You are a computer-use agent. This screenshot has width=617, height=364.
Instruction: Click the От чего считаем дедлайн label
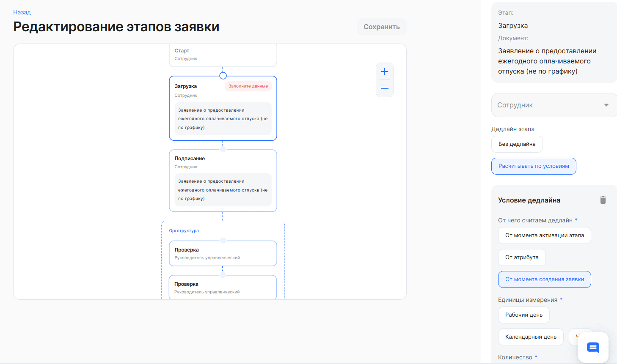[x=535, y=220]
